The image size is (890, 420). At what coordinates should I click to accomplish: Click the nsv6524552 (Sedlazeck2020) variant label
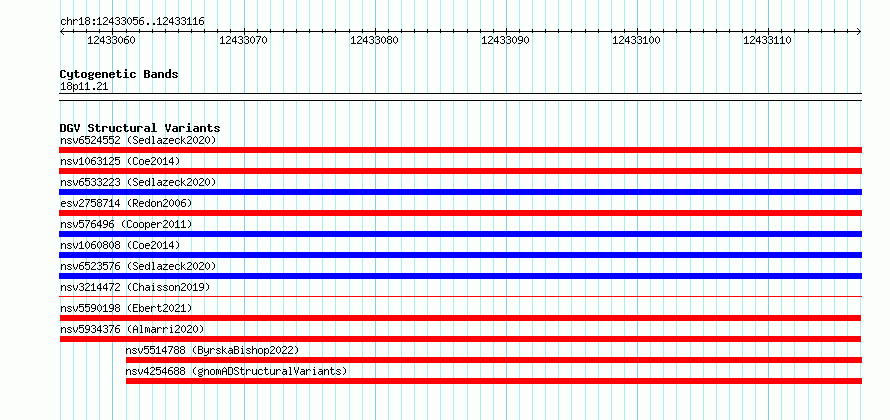138,140
